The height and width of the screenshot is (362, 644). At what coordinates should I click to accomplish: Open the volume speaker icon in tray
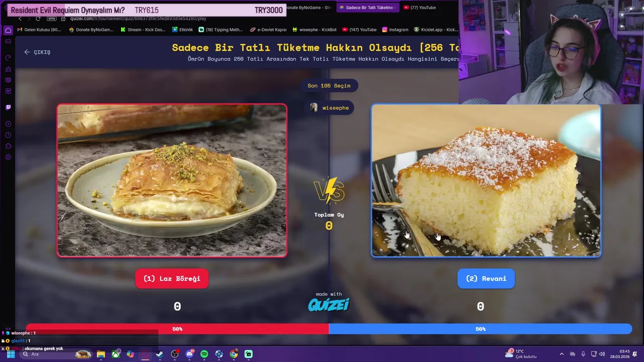(602, 354)
